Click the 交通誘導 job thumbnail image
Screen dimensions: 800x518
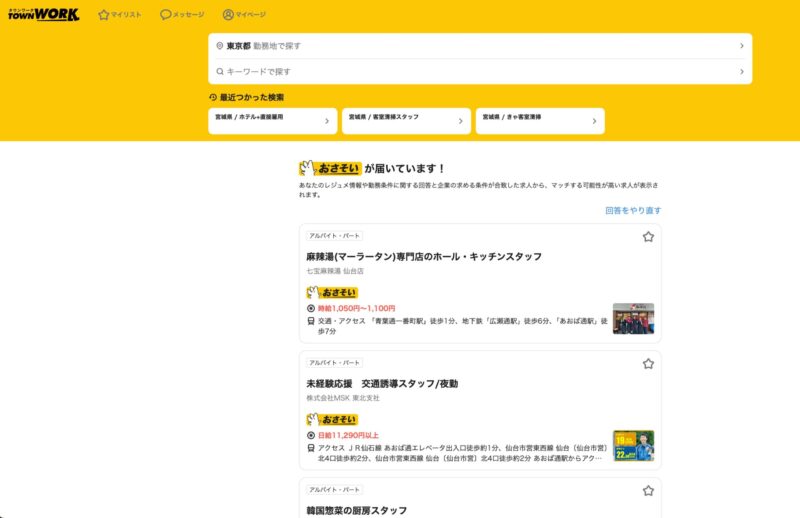tap(633, 445)
